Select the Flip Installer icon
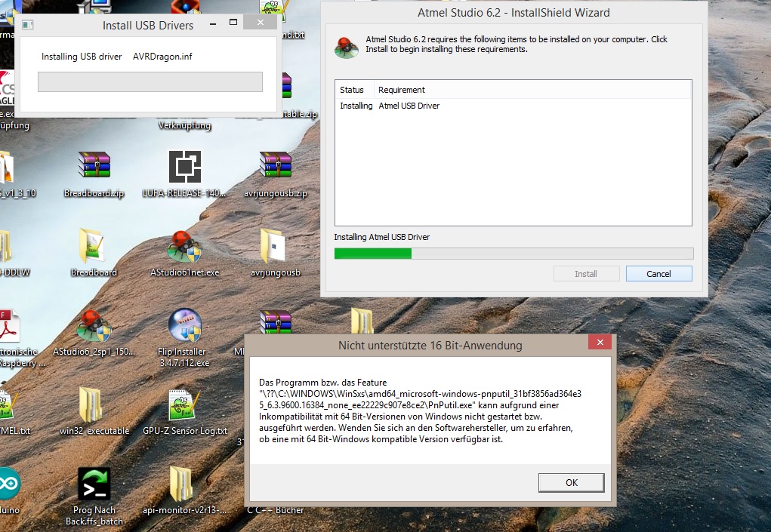771x532 pixels. point(184,326)
